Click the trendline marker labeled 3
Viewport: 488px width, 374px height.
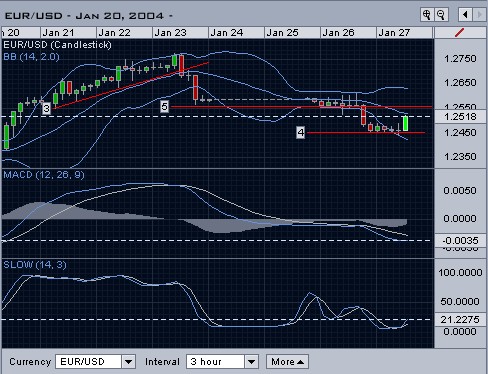pyautogui.click(x=46, y=108)
